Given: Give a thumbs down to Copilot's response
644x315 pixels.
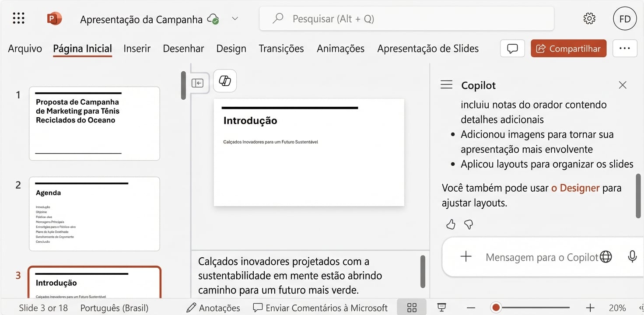Looking at the screenshot, I should click(468, 224).
